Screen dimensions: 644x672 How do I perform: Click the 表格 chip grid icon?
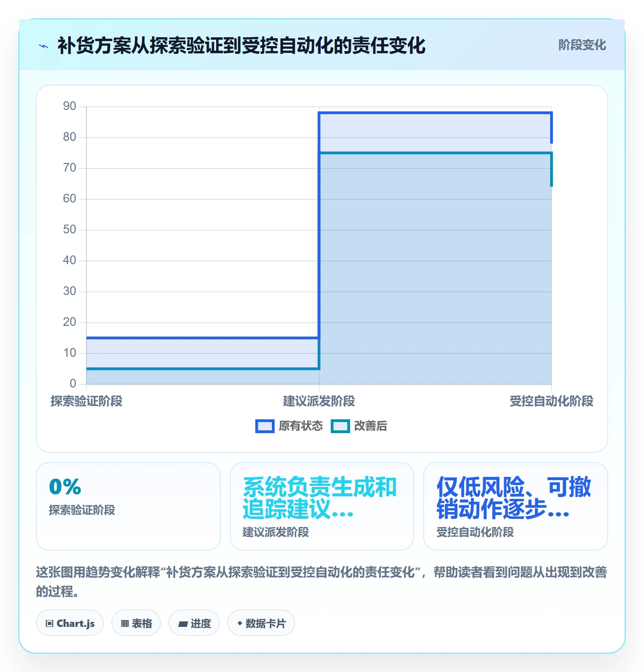click(x=125, y=624)
